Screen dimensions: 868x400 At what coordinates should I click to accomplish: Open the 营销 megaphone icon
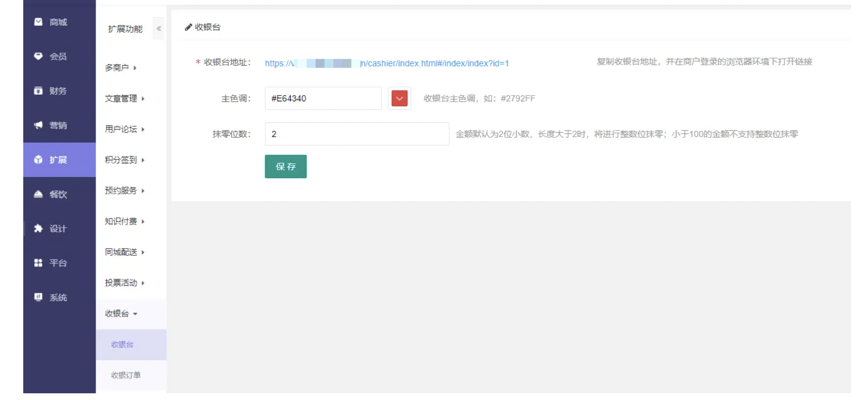coord(38,125)
